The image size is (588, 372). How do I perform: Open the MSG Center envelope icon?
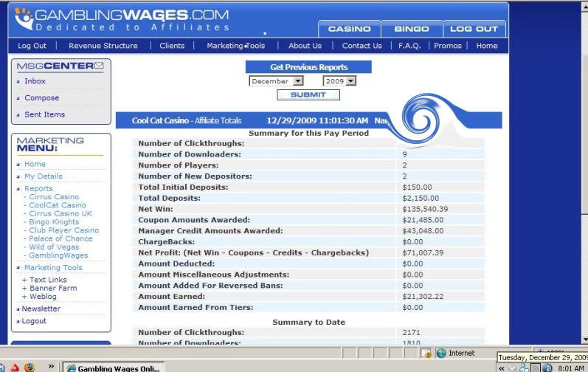(x=99, y=66)
